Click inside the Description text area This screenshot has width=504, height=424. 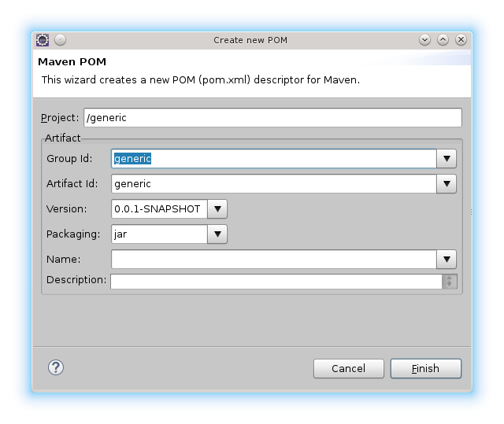[276, 282]
